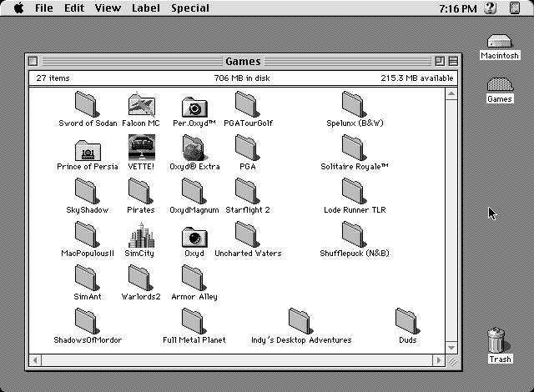Open the Label menu

click(x=146, y=8)
